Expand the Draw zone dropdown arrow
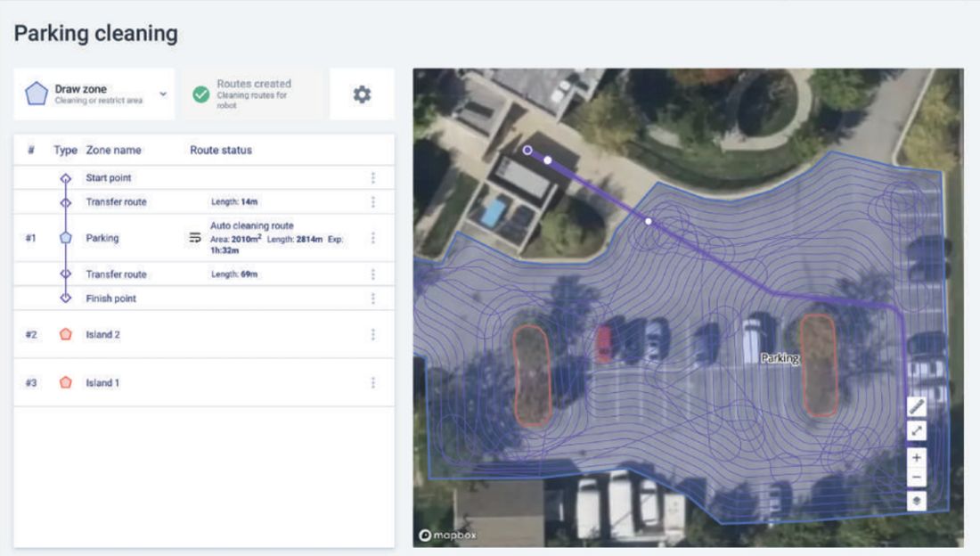 point(163,94)
